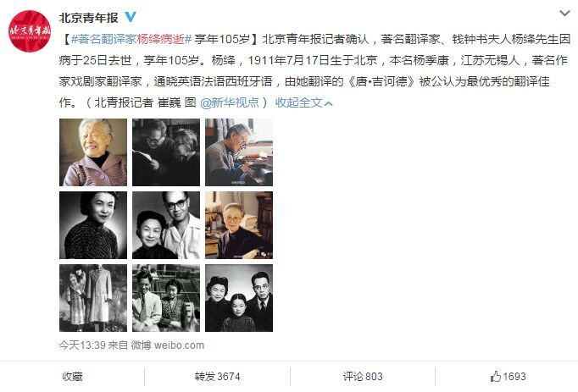This screenshot has height=392, width=578.
Task: Open family portrait with child in middle
Action: click(239, 298)
